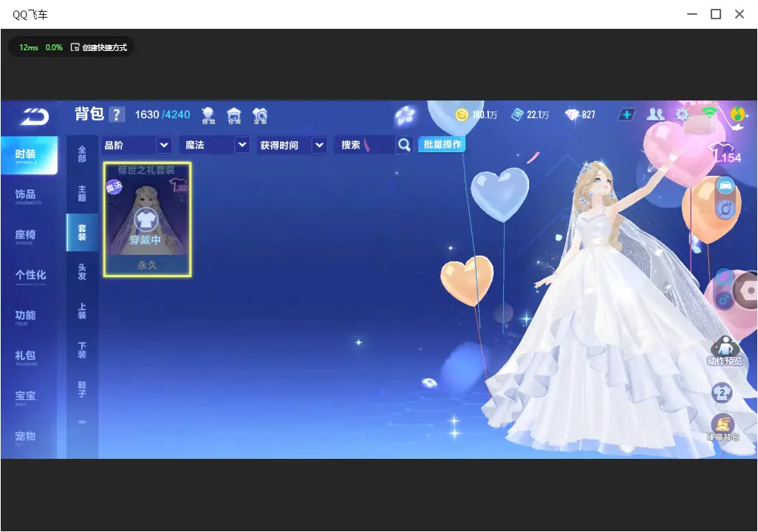The image size is (758, 532).
Task: Open outfit slot 2 icon
Action: pyautogui.click(x=723, y=392)
